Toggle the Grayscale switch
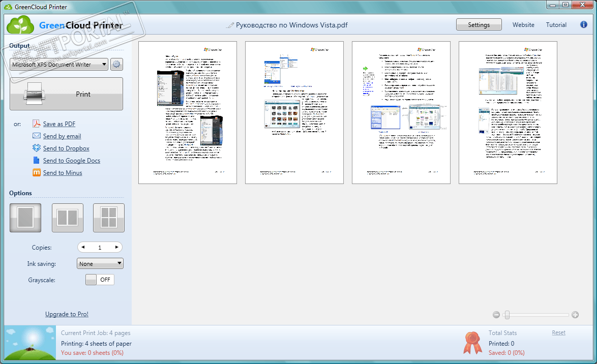Screen dimensions: 597x364 click(100, 280)
